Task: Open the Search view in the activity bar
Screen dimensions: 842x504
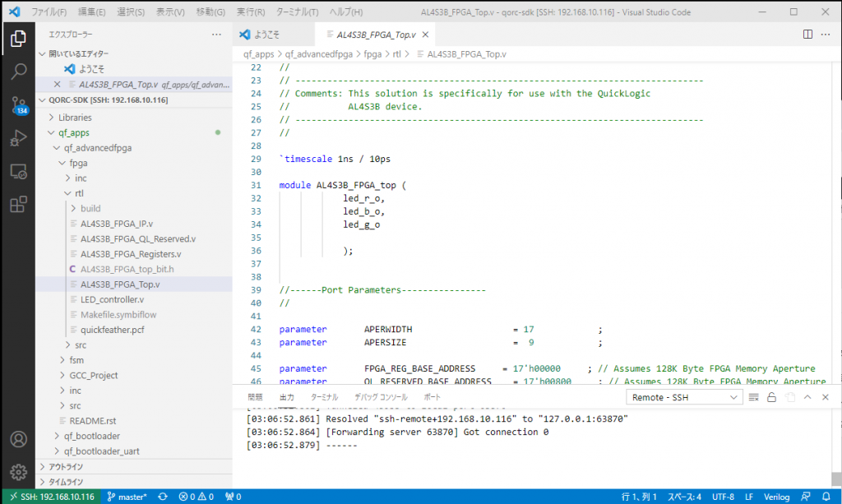Action: click(18, 72)
